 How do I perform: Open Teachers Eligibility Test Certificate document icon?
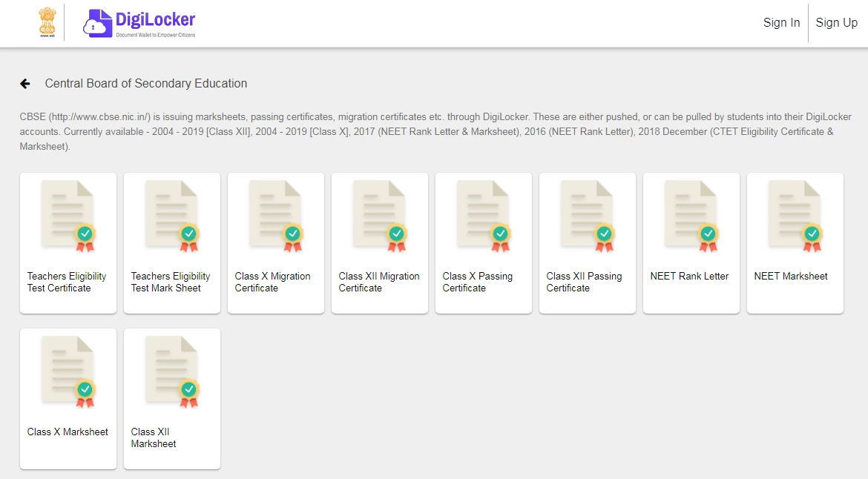pos(68,217)
